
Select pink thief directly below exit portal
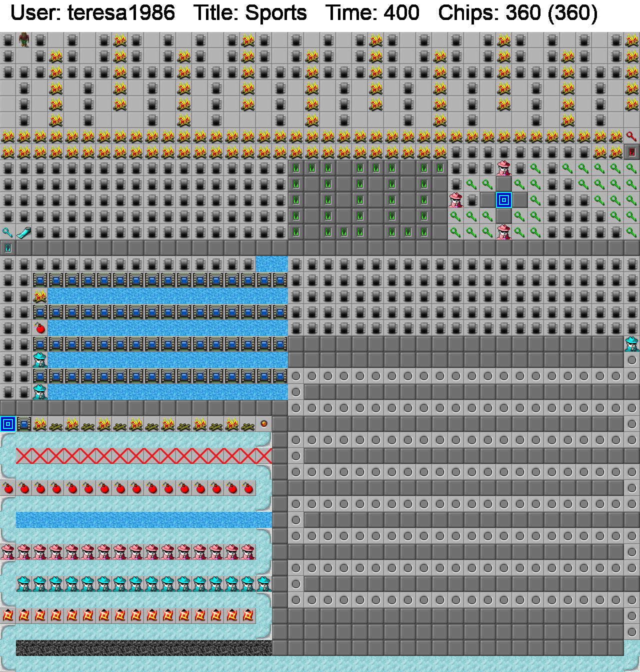coord(504,232)
